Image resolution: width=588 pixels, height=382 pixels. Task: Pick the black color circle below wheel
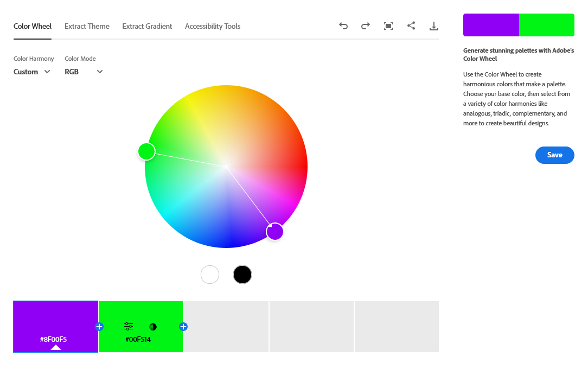[242, 275]
